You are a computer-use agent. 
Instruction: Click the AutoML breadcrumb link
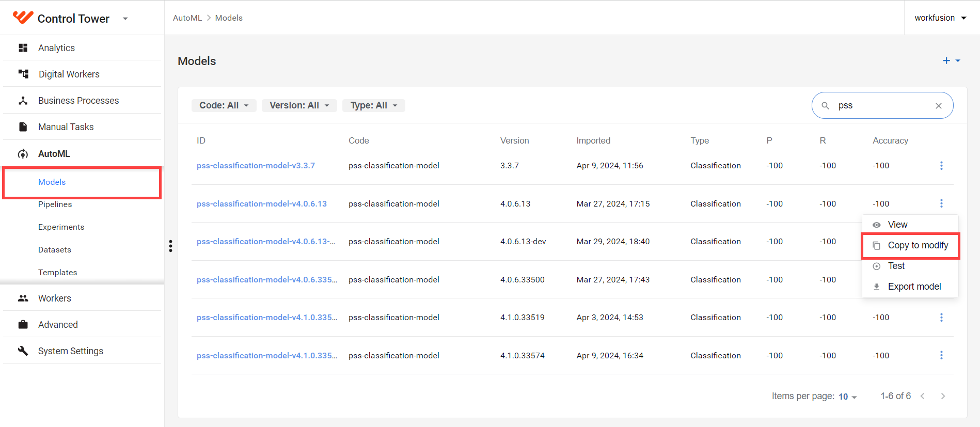coord(187,18)
